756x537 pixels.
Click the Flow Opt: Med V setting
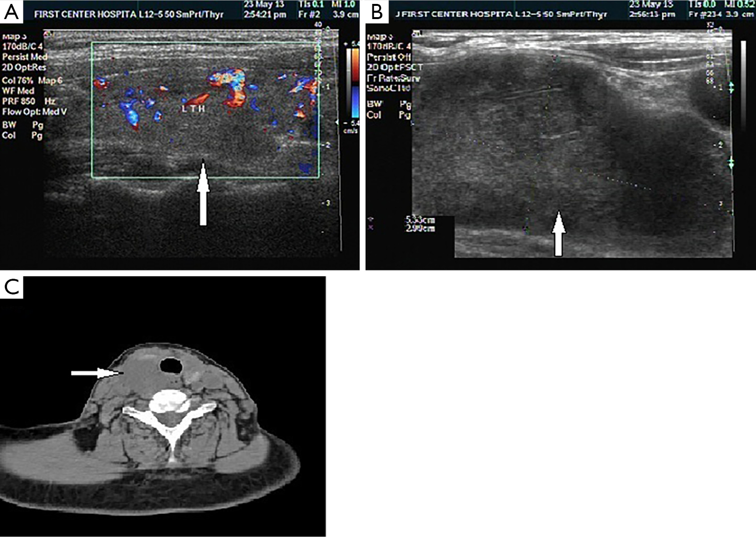point(34,112)
